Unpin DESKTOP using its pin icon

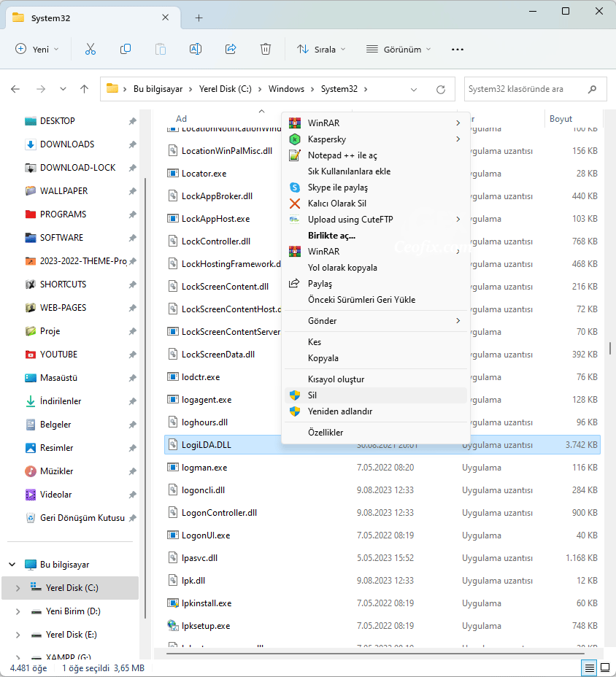tap(133, 121)
